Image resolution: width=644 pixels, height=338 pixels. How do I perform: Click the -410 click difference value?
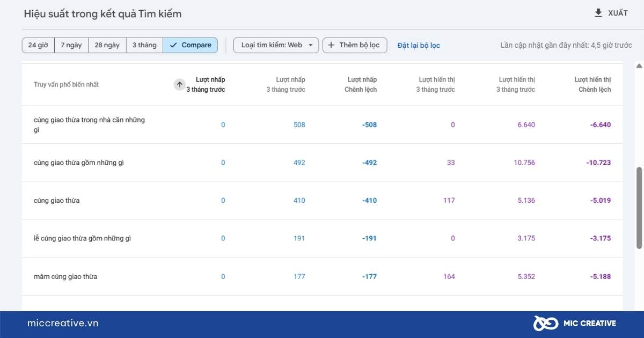coord(369,201)
